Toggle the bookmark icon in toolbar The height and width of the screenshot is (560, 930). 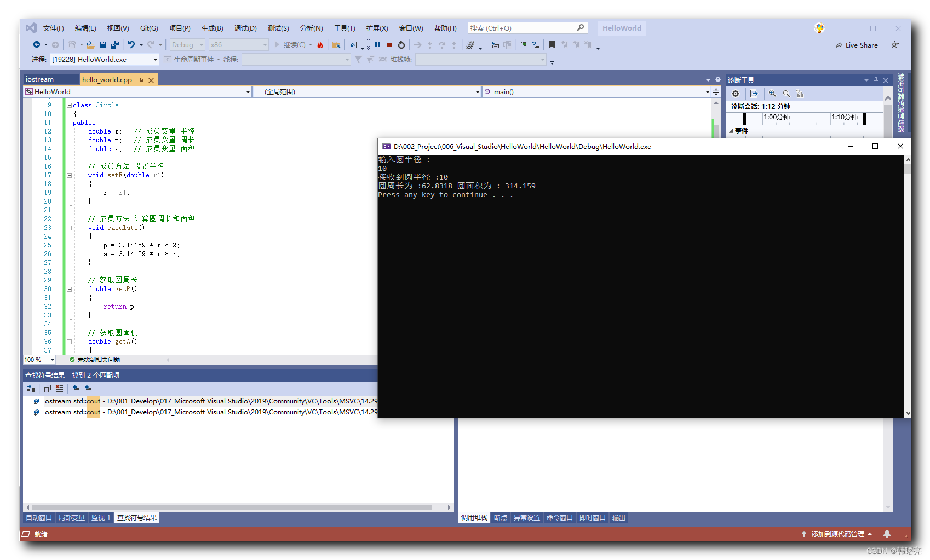(552, 45)
